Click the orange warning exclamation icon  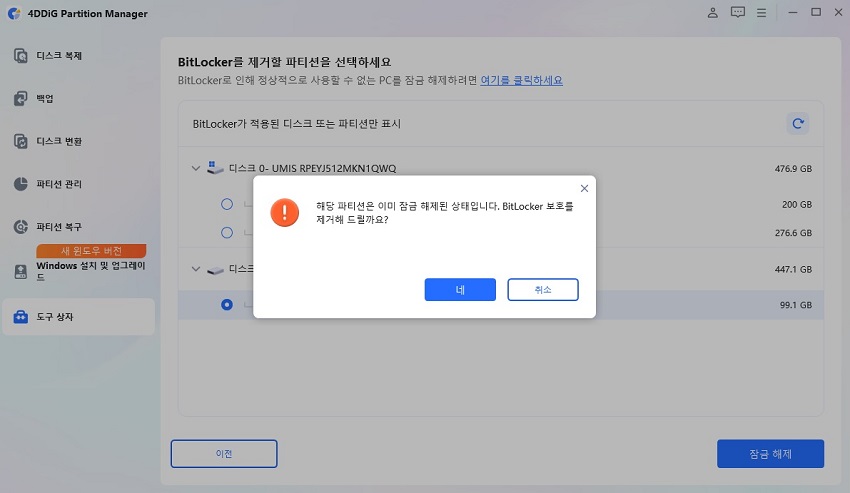point(285,213)
